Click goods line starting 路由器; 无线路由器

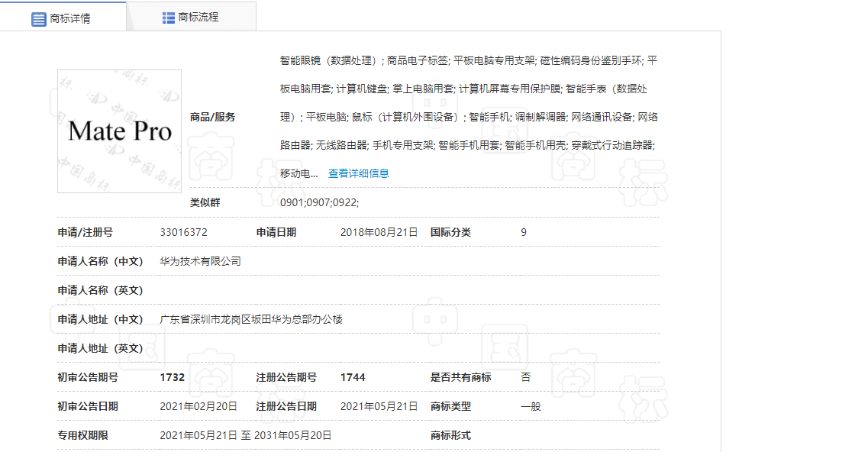tap(467, 145)
